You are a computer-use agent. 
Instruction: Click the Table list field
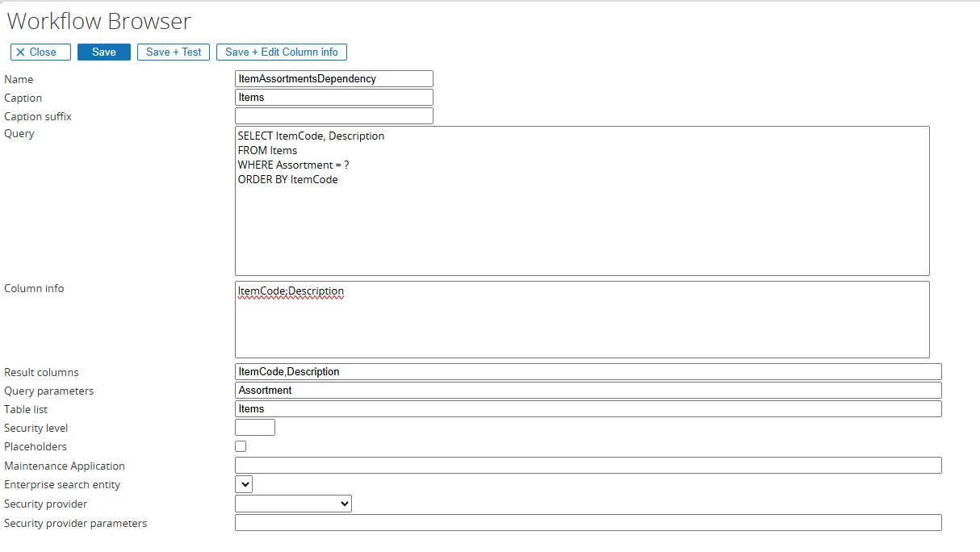(x=588, y=408)
